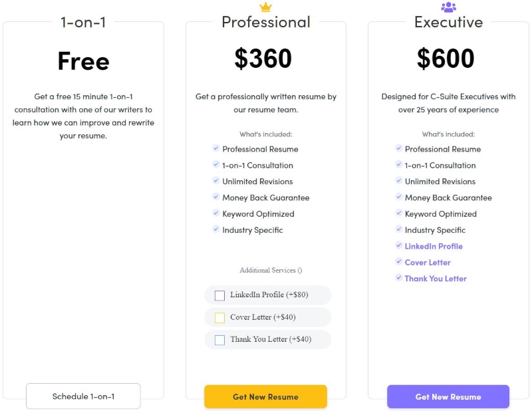Image resolution: width=532 pixels, height=411 pixels.
Task: Tick the LinkedIn Profile (+$80) checkbox
Action: coord(219,295)
